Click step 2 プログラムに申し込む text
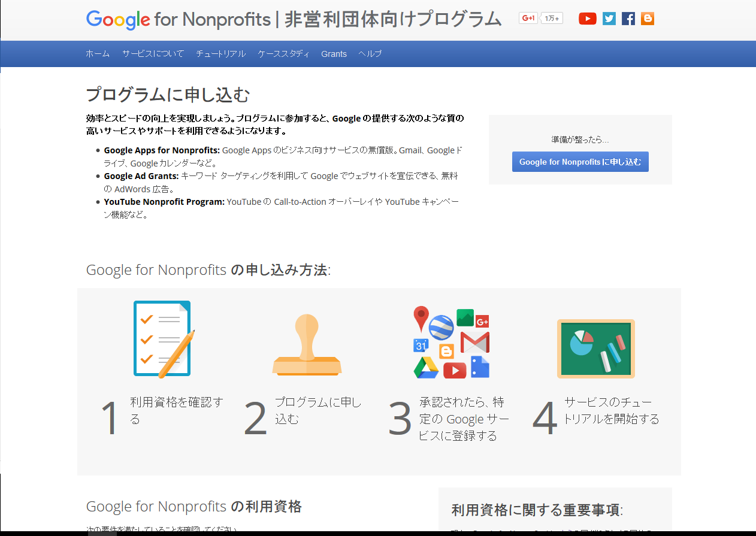756x536 pixels. (318, 410)
